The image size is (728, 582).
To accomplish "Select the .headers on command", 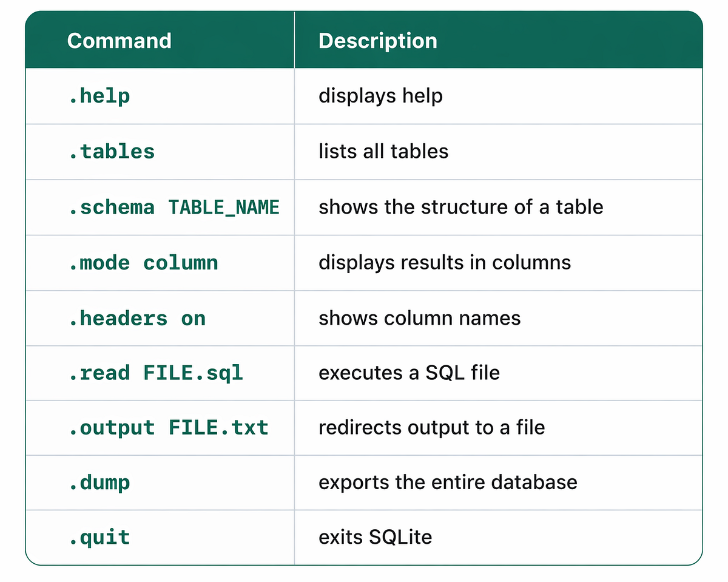I will [137, 318].
